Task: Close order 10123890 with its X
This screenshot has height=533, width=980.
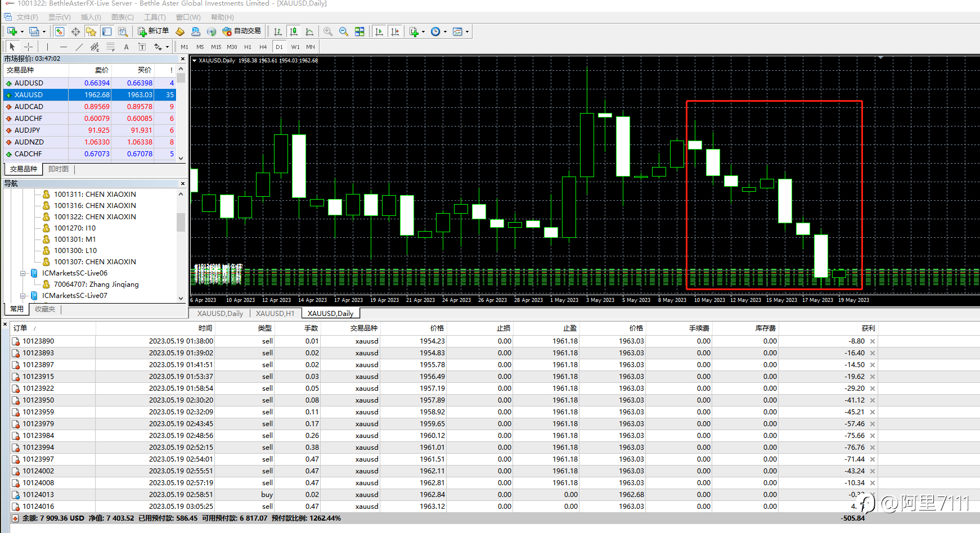Action: tap(873, 341)
